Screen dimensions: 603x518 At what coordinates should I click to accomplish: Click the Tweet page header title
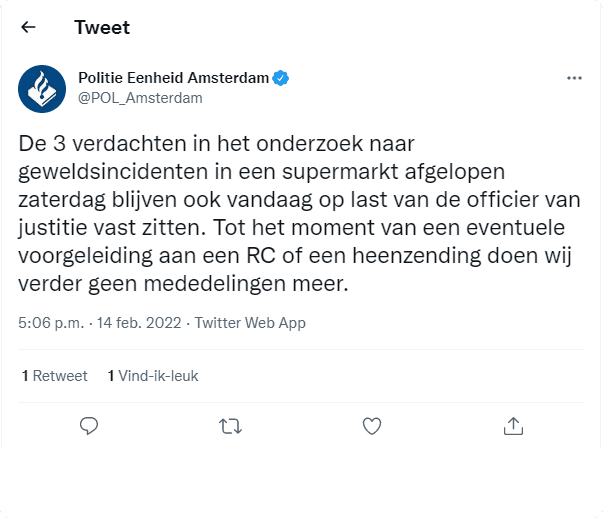point(102,27)
